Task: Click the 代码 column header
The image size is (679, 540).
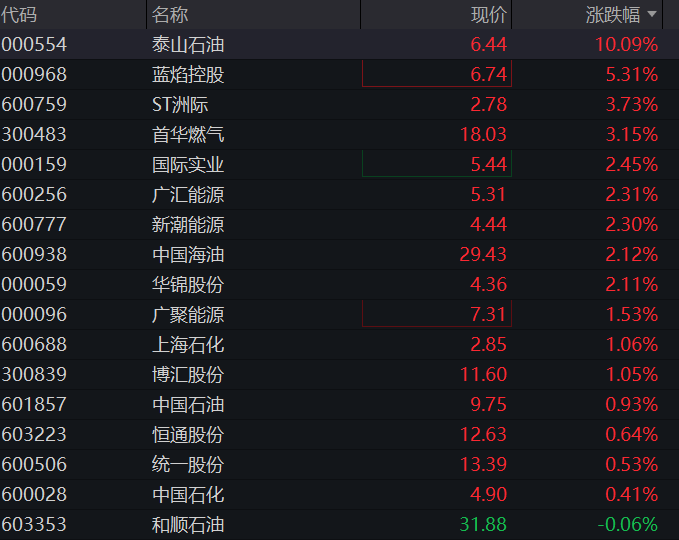Action: coord(19,15)
